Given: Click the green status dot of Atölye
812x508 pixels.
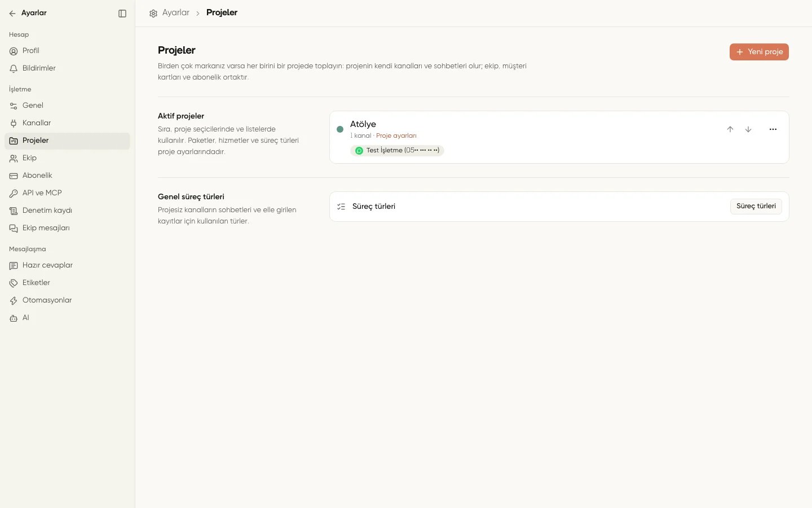Looking at the screenshot, I should click(x=340, y=129).
